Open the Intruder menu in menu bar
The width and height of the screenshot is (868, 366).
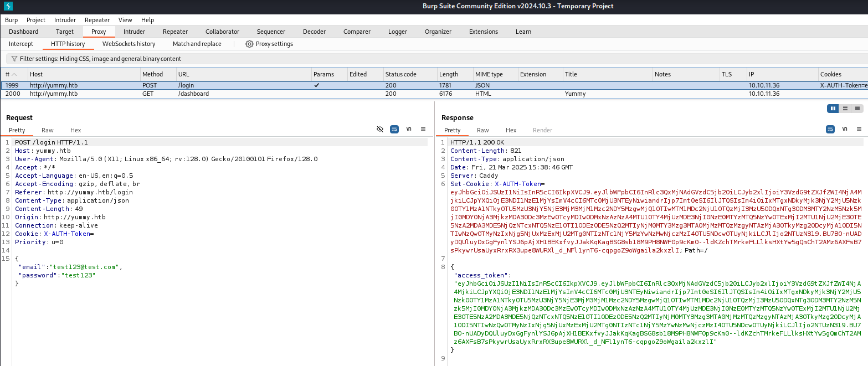click(65, 20)
